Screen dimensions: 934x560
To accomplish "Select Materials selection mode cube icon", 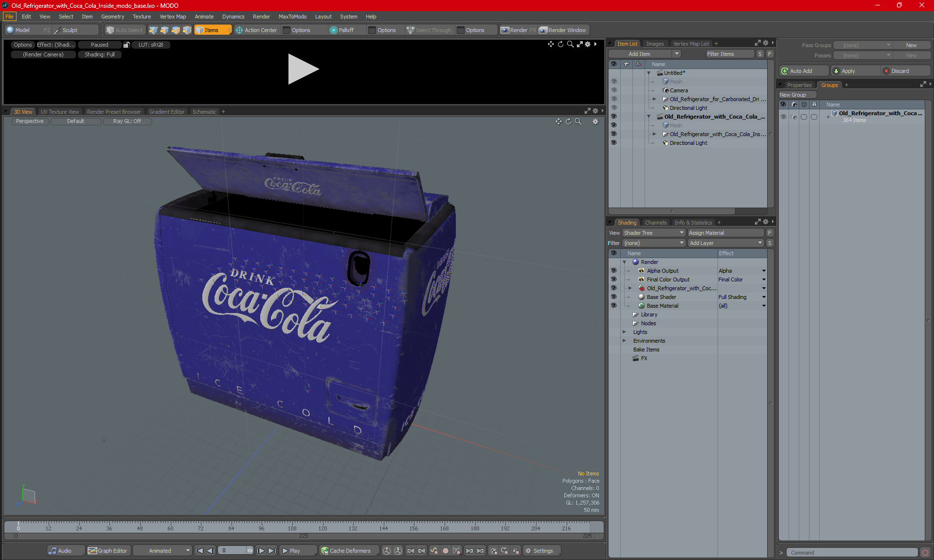I will [x=187, y=30].
